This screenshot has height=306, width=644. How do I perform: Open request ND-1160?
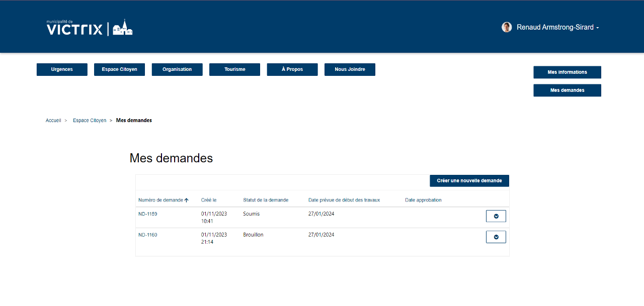point(148,235)
